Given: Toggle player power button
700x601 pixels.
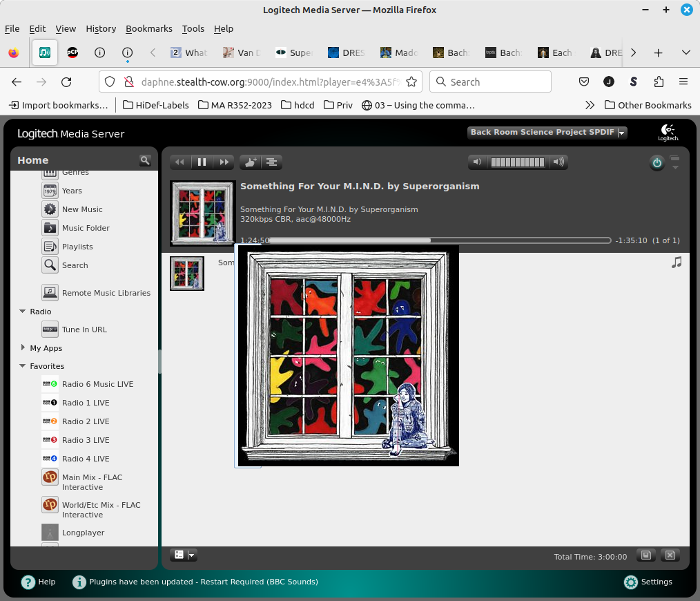Looking at the screenshot, I should tap(657, 163).
